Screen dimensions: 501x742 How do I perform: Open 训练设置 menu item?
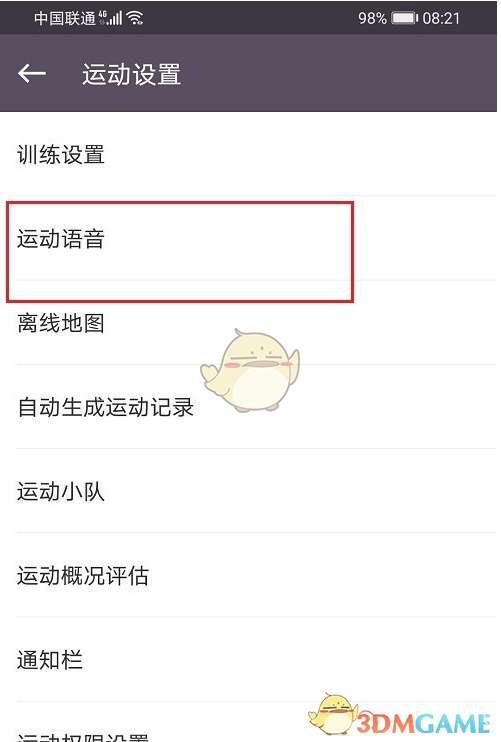coord(250,154)
